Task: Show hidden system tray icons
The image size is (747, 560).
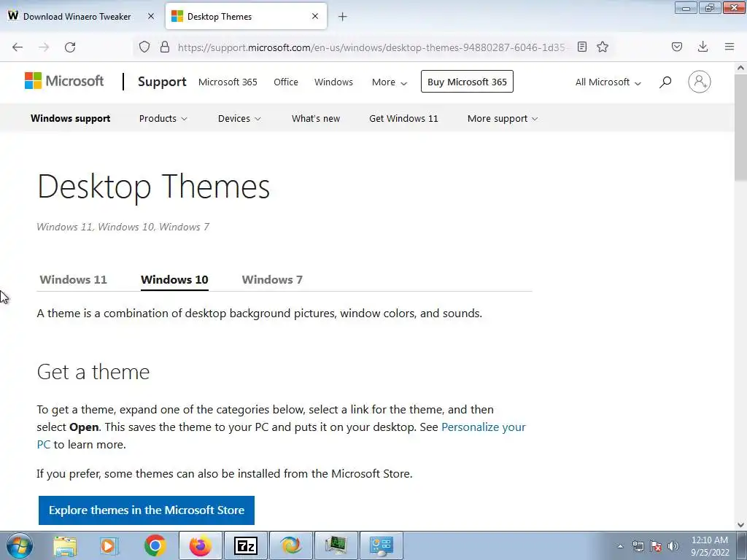Action: coord(620,546)
